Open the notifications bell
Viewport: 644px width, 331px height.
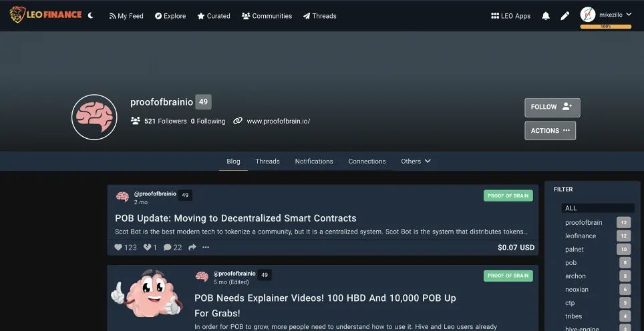(545, 16)
